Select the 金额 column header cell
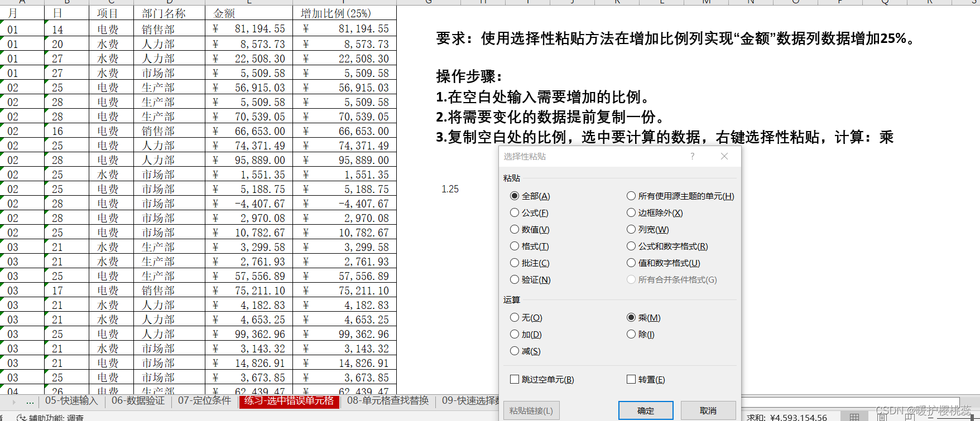 click(x=249, y=13)
